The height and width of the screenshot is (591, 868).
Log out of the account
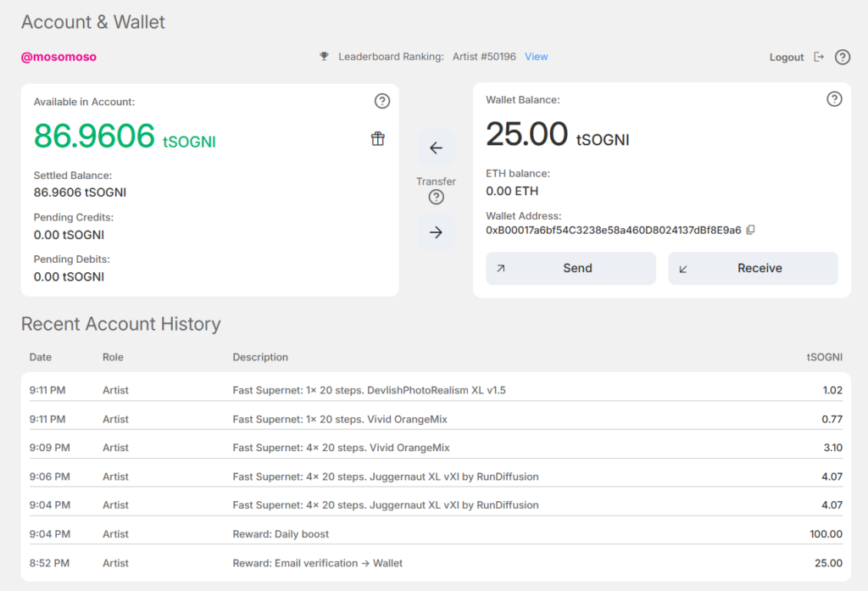[795, 58]
